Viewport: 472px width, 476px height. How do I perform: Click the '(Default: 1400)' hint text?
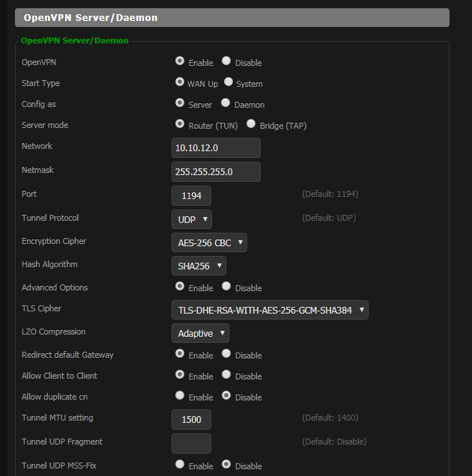pyautogui.click(x=330, y=418)
